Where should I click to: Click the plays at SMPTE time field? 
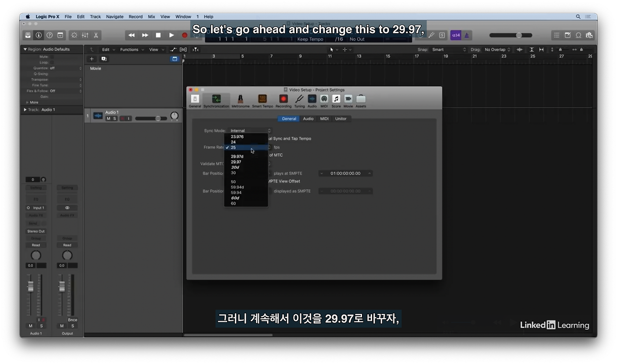[x=345, y=173]
